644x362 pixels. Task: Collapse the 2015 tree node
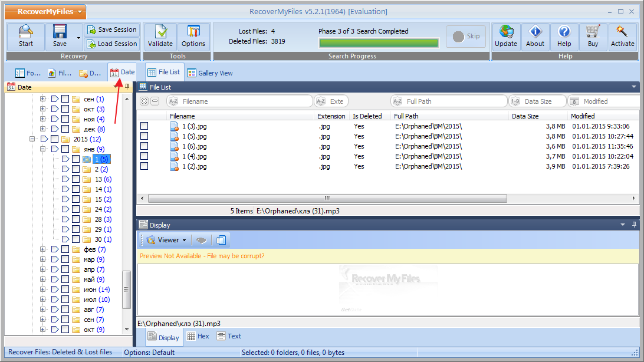(x=32, y=139)
